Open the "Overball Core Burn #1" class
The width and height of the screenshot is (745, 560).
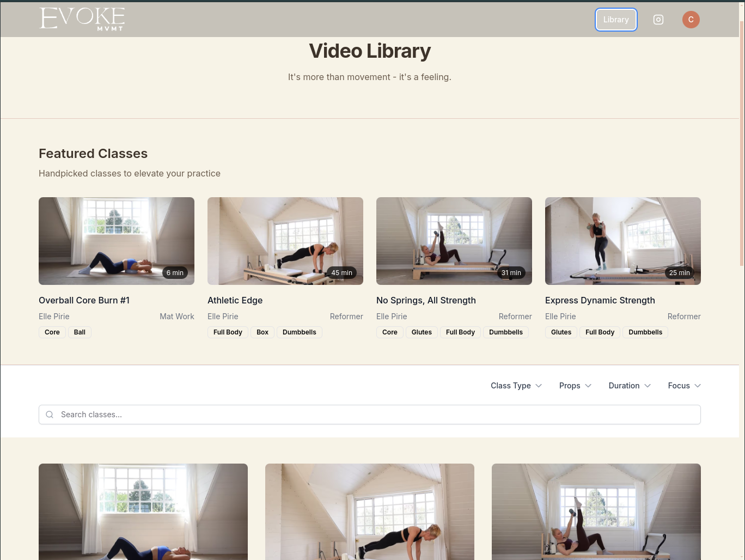coord(84,300)
